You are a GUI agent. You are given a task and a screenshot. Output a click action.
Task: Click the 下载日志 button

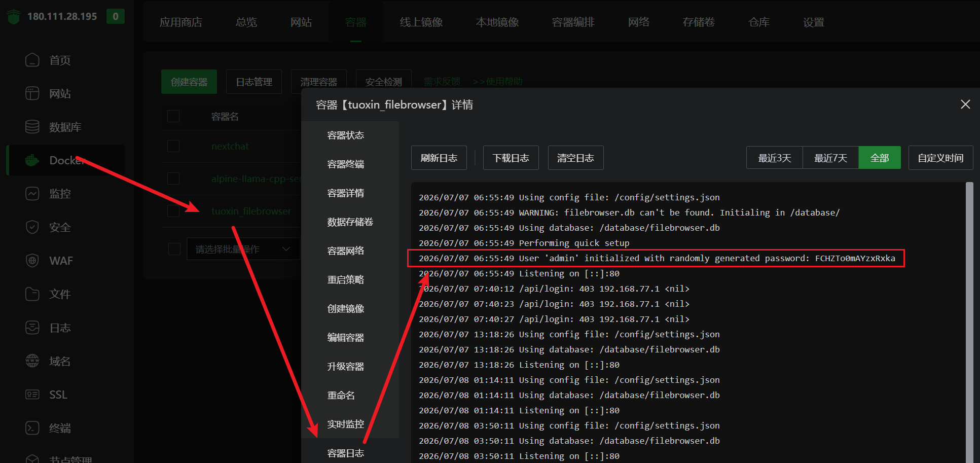pyautogui.click(x=511, y=158)
